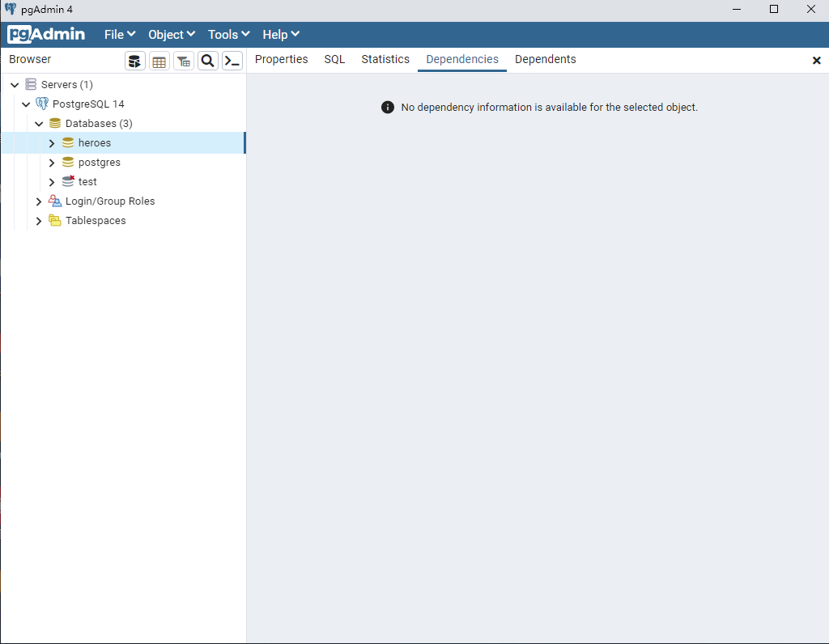The image size is (829, 644).
Task: Expand the Login/Group Roles node
Action: (38, 201)
